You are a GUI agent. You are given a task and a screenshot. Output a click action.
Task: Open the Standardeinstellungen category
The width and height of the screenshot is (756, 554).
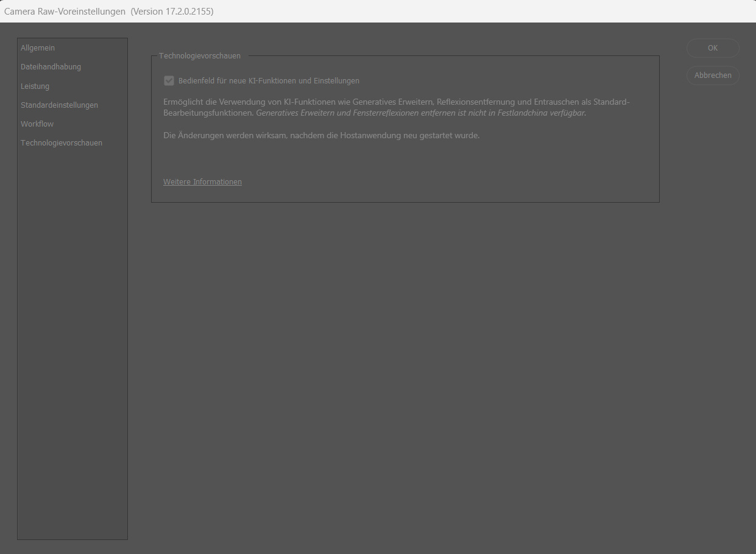point(59,105)
